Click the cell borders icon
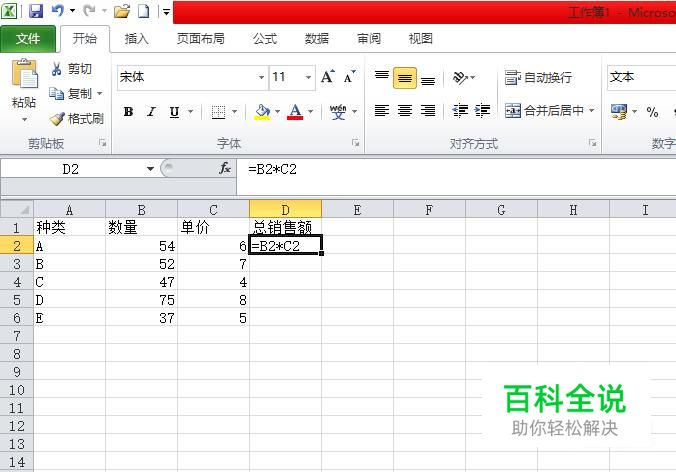This screenshot has width=676, height=472. point(218,112)
